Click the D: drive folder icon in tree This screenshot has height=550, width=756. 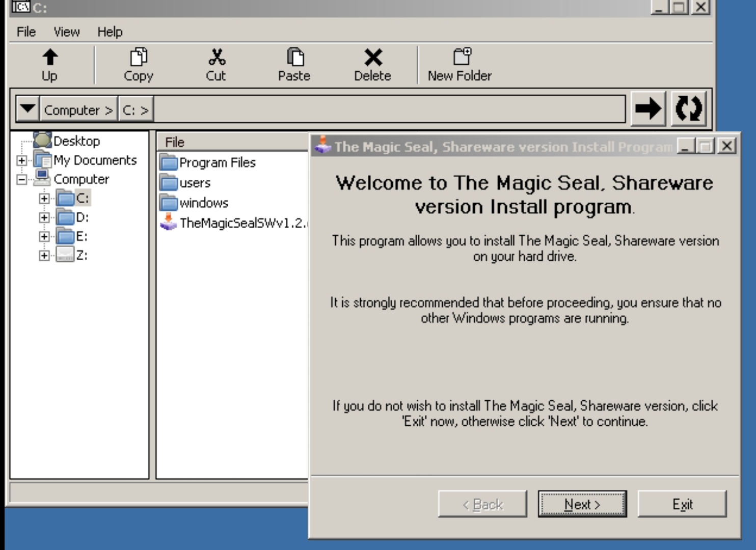point(66,217)
